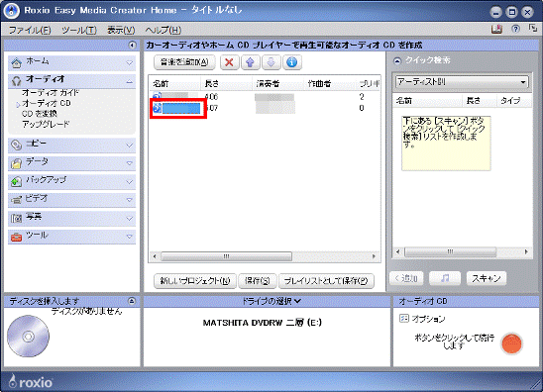The image size is (543, 392).
Task: Click the help question mark icon
Action: click(515, 29)
